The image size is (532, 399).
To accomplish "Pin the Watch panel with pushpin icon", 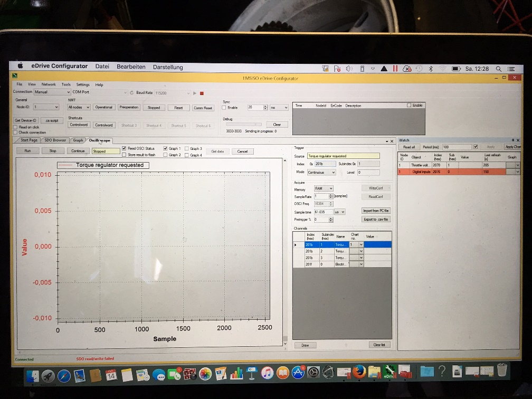I will pos(512,140).
